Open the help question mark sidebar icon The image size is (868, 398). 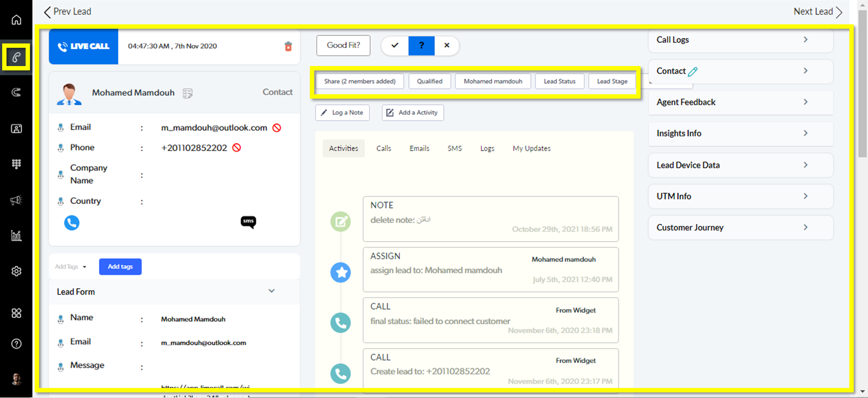(x=16, y=344)
